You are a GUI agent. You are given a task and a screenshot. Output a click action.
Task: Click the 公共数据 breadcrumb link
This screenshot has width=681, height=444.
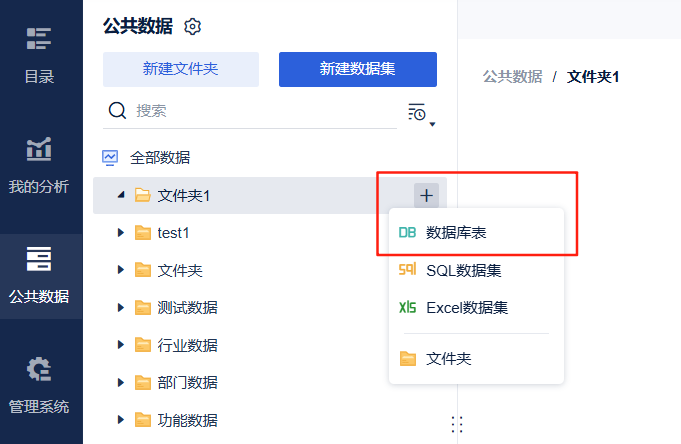point(512,76)
